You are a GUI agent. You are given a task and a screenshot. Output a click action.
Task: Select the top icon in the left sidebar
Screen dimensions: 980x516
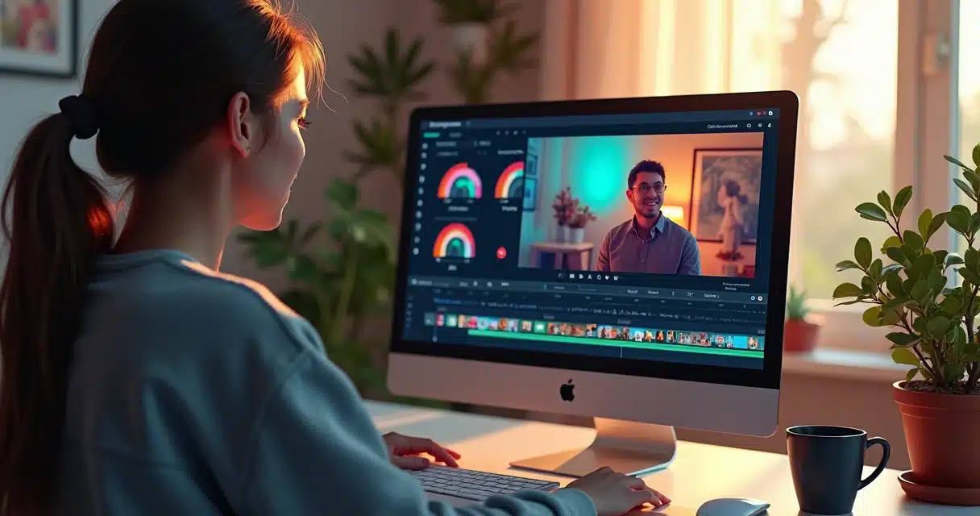click(424, 146)
